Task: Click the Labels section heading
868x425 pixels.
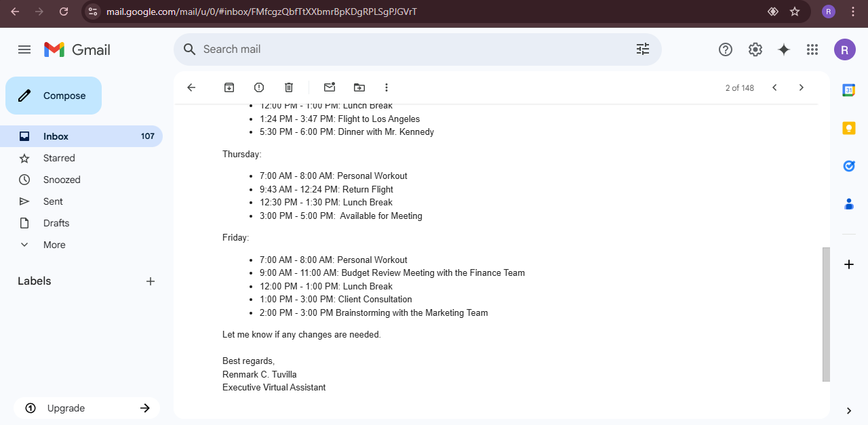Action: (35, 281)
